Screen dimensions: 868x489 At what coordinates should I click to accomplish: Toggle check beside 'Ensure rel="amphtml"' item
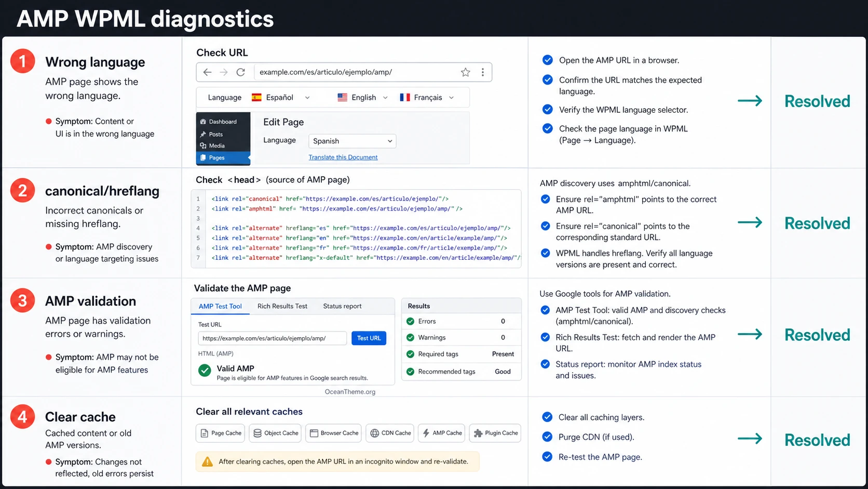click(x=546, y=199)
